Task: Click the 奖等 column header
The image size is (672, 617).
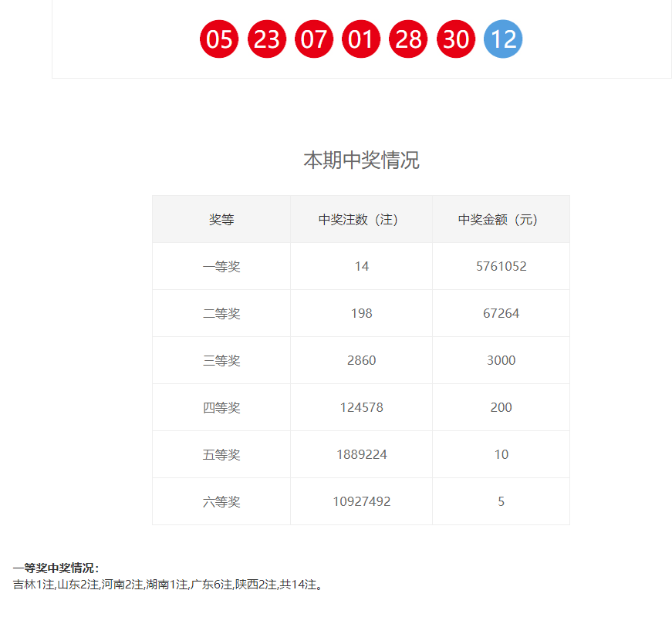Action: (x=221, y=219)
